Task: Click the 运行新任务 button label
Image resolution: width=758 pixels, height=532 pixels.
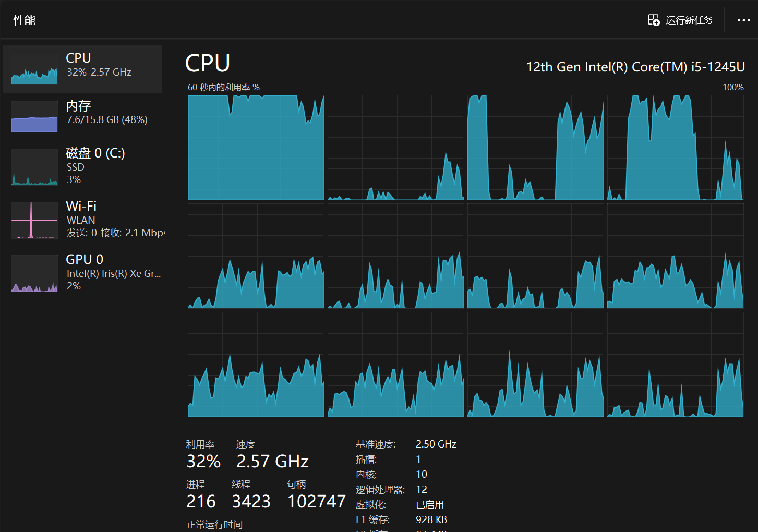Action: 689,20
